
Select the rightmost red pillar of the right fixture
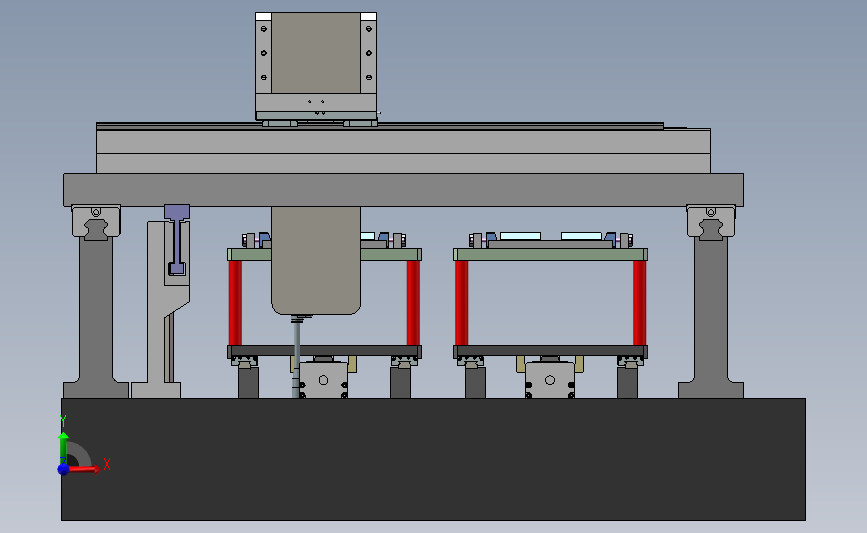pyautogui.click(x=639, y=303)
